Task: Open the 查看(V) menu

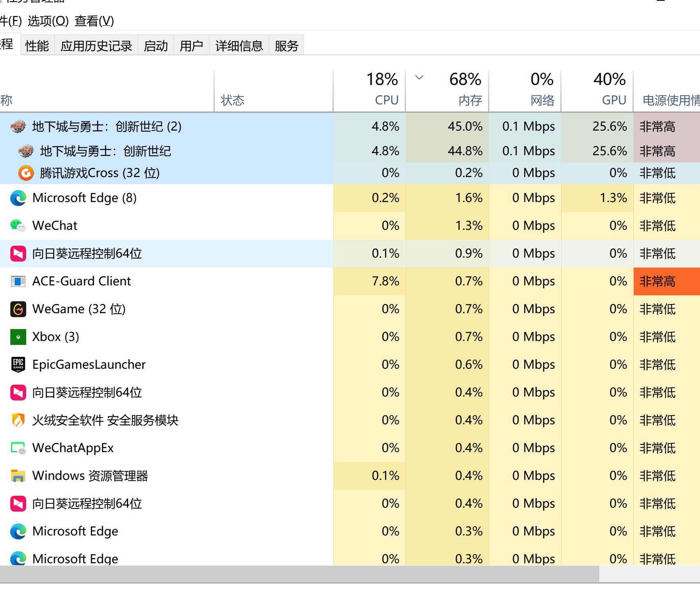Action: pos(94,21)
